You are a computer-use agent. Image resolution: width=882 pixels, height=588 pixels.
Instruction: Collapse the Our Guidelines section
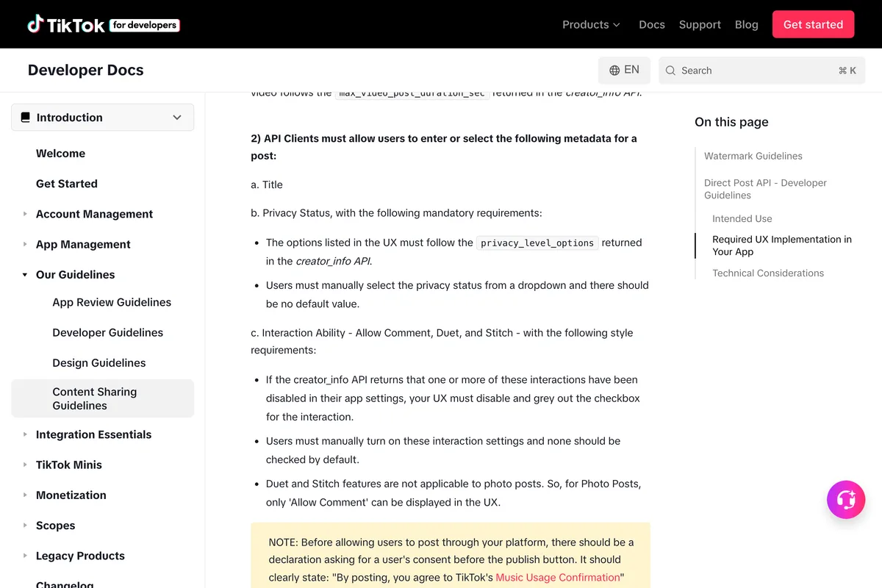[x=75, y=274]
